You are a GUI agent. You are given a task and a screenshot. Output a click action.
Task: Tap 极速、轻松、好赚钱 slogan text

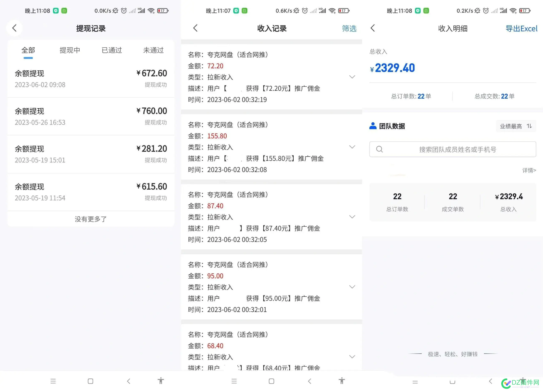[453, 354]
